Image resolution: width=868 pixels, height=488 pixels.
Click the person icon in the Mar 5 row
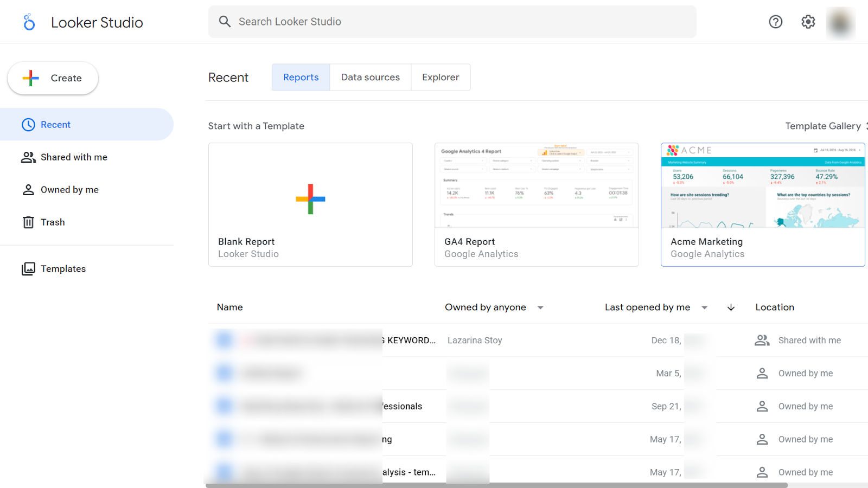click(x=762, y=374)
